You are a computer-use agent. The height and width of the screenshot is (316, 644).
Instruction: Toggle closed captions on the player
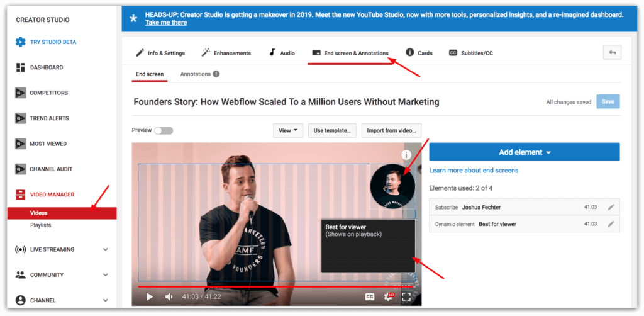pyautogui.click(x=370, y=296)
